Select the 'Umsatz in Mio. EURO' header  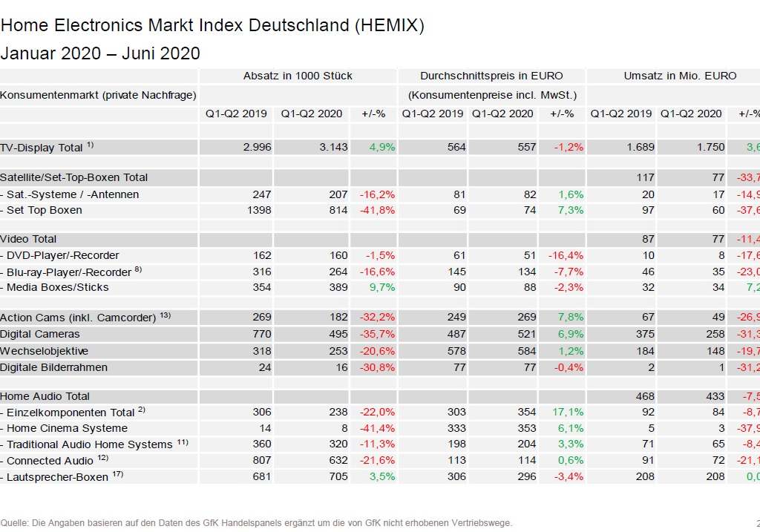680,76
